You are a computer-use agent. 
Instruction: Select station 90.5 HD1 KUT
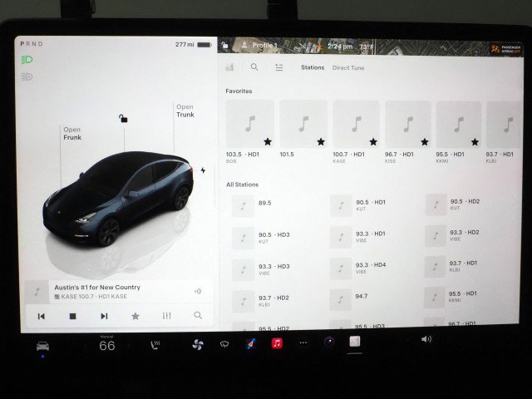pos(358,205)
